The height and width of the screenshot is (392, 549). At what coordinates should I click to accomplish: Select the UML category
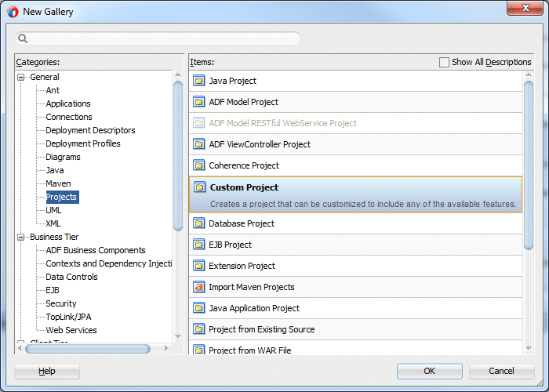[53, 210]
